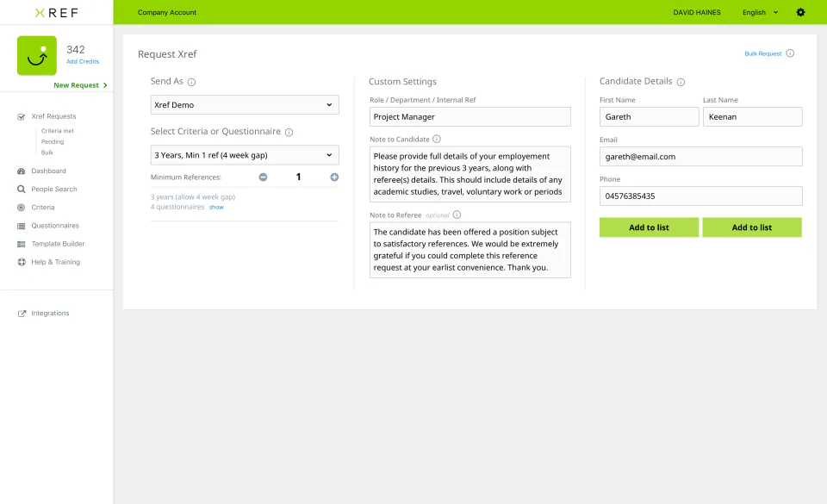Open the Questionnaires panel
The width and height of the screenshot is (827, 504).
pos(55,225)
